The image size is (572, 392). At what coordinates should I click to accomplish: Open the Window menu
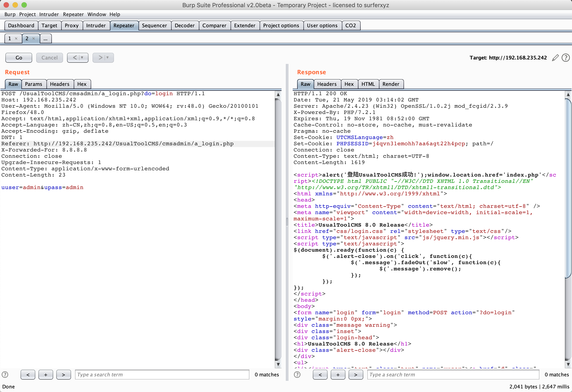[x=97, y=14]
